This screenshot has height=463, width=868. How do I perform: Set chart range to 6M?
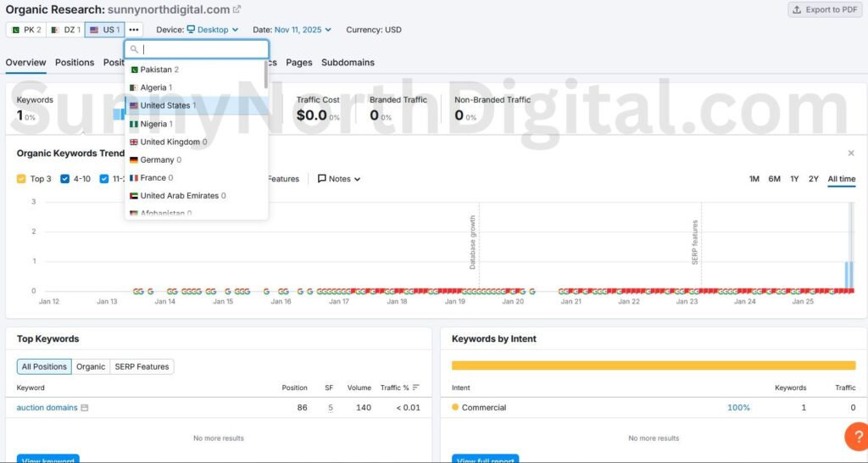tap(774, 179)
